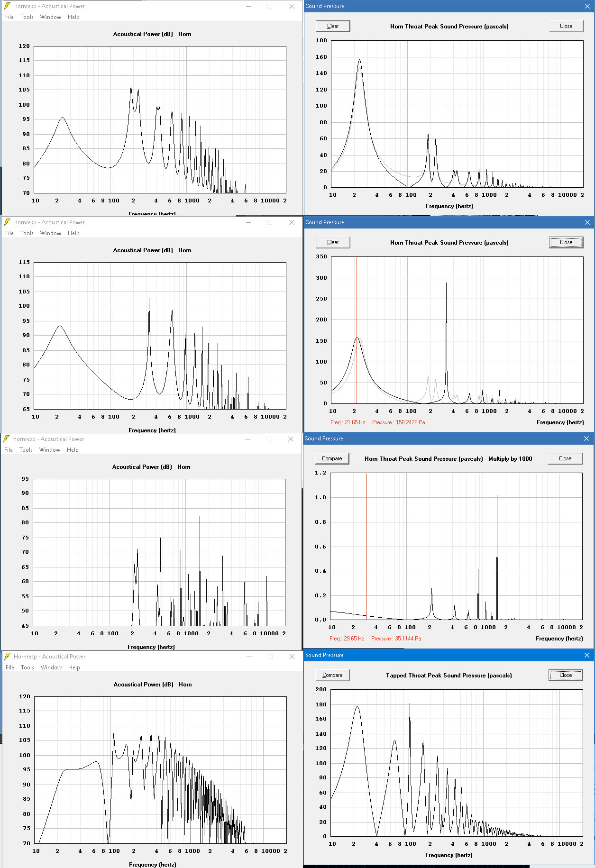Screen dimensions: 595x868
Task: Click Hornresp lightning icon in window with 115 dB axis
Action: pos(7,222)
